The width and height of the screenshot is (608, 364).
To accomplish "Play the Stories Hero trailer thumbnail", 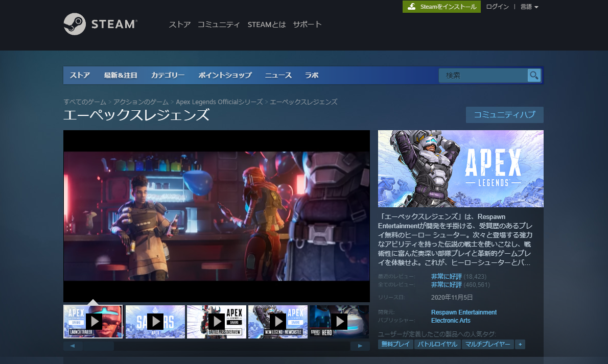I will 339,322.
